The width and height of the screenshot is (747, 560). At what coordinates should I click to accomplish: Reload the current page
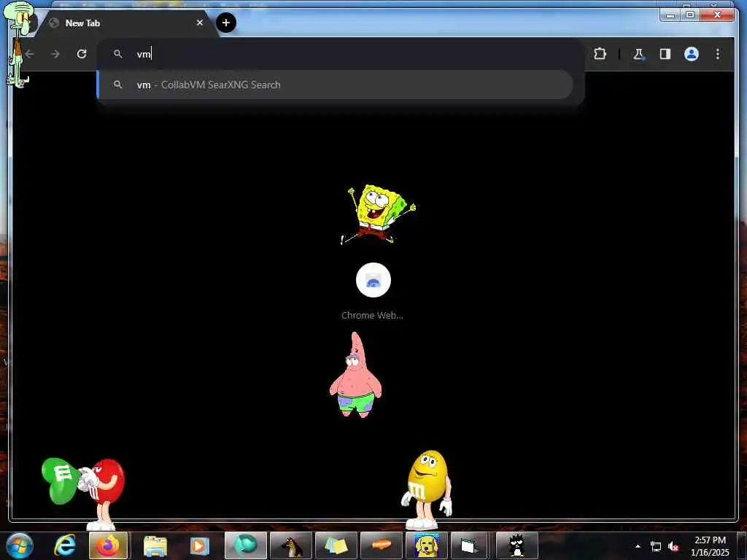click(82, 54)
